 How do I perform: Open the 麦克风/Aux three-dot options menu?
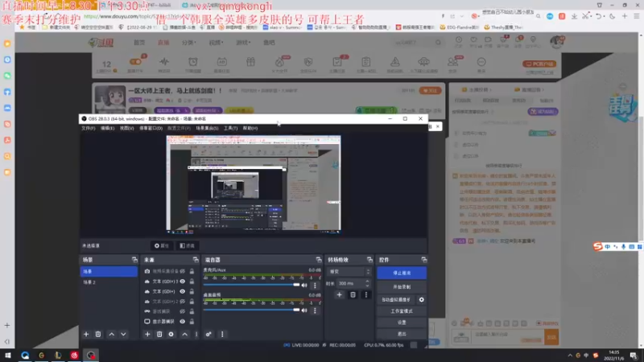315,286
